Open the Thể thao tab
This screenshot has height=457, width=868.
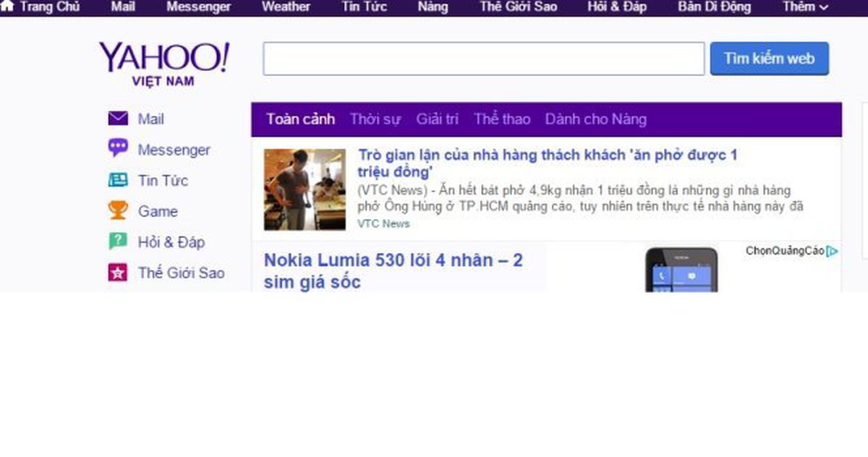click(502, 119)
